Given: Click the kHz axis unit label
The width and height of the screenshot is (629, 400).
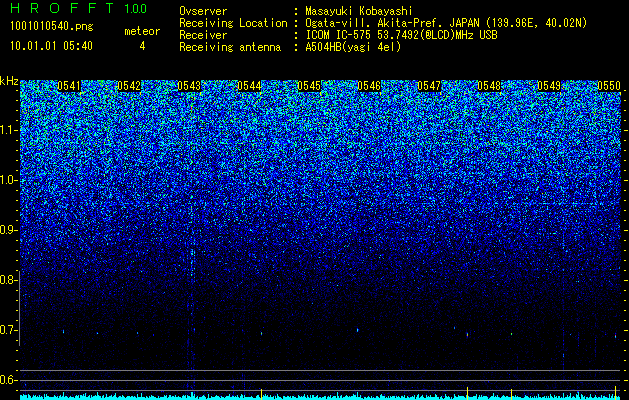Looking at the screenshot, I should coord(9,81).
